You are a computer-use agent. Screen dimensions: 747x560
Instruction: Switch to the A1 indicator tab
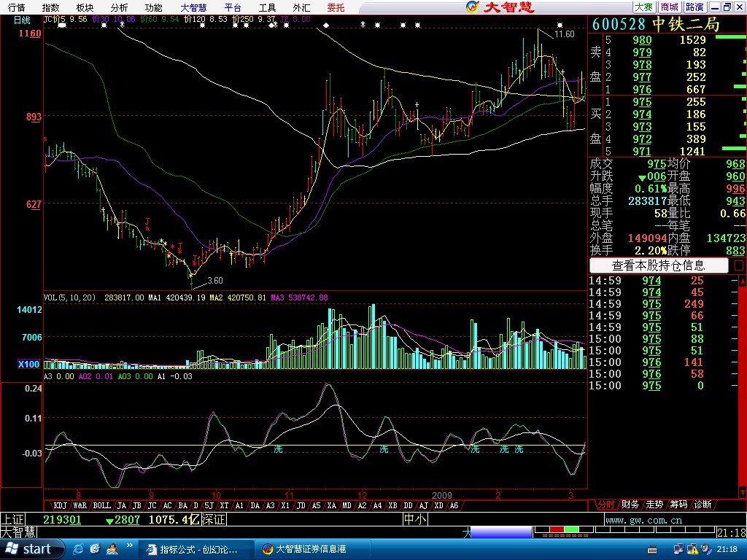click(x=239, y=505)
